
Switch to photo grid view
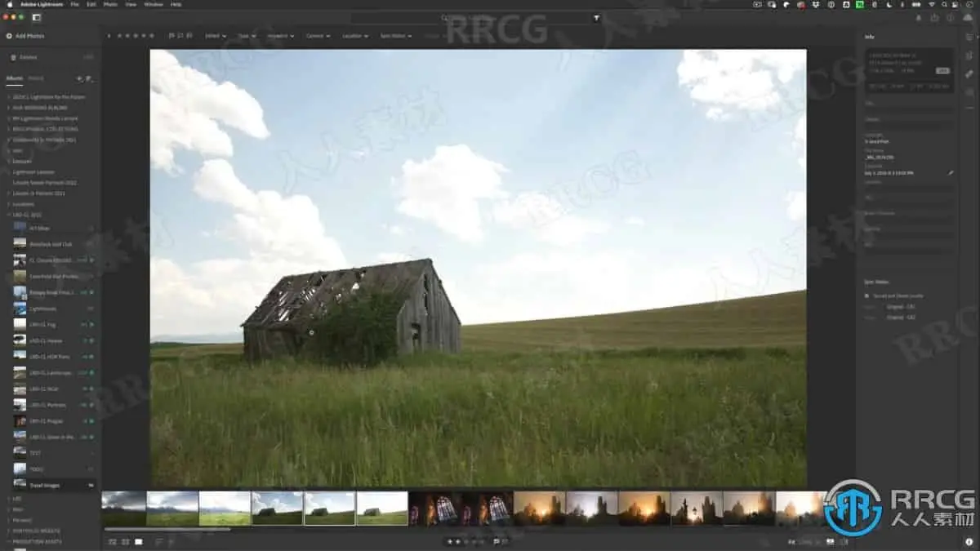[x=112, y=541]
